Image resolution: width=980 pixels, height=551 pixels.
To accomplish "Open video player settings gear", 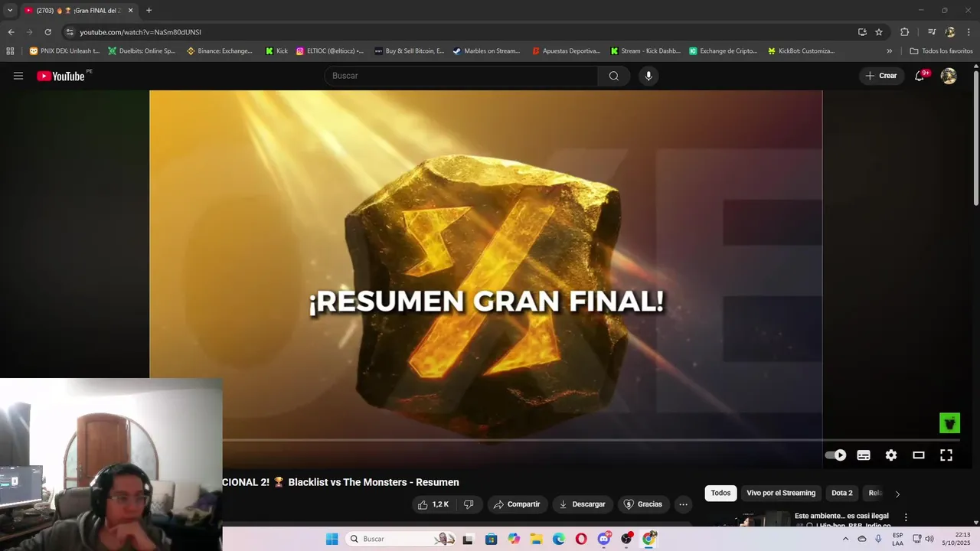I will coord(891,455).
